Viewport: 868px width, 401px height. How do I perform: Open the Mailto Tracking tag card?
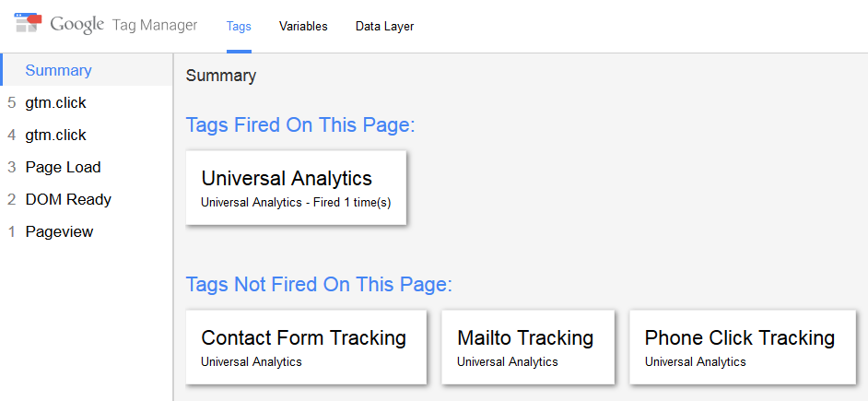(x=528, y=347)
